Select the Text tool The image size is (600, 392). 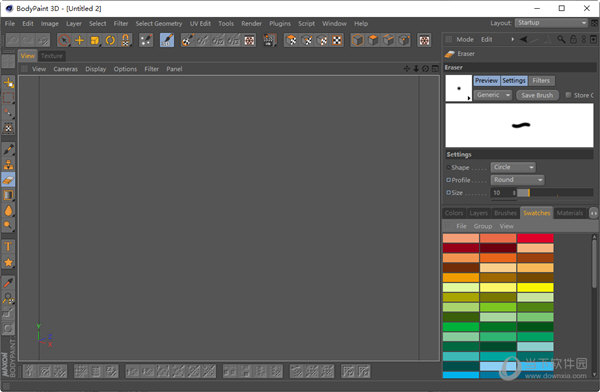pos(8,247)
